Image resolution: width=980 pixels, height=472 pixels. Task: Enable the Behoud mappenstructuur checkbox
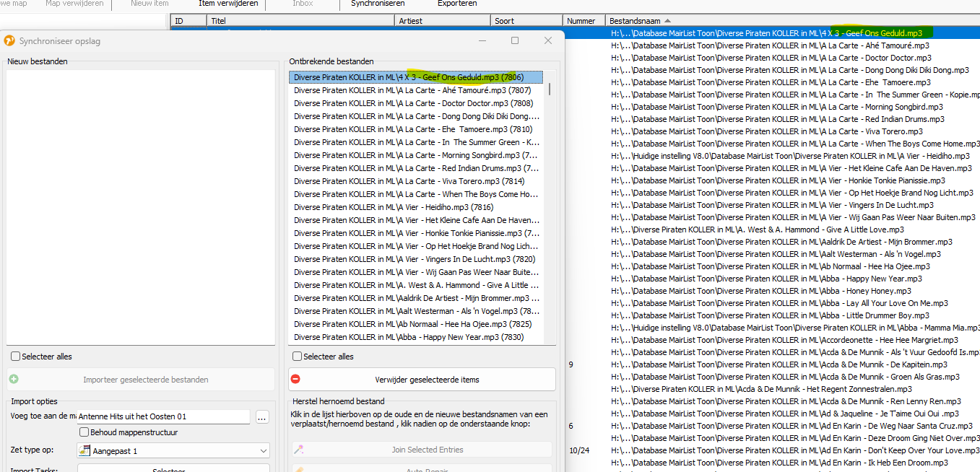(x=84, y=432)
